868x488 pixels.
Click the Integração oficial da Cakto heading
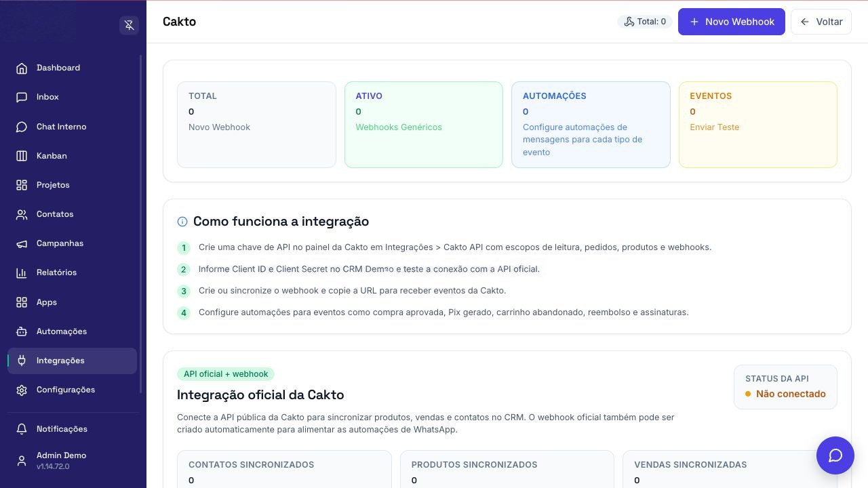pyautogui.click(x=260, y=395)
